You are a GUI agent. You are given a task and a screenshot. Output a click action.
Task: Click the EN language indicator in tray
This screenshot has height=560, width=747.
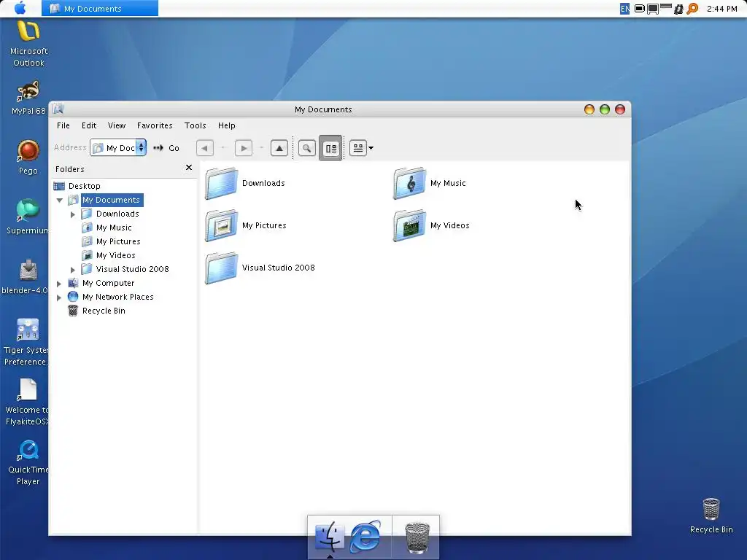(x=624, y=9)
